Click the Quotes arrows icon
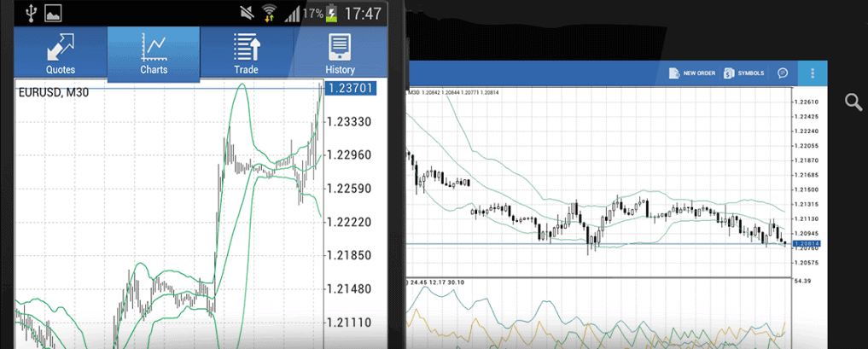 point(61,46)
